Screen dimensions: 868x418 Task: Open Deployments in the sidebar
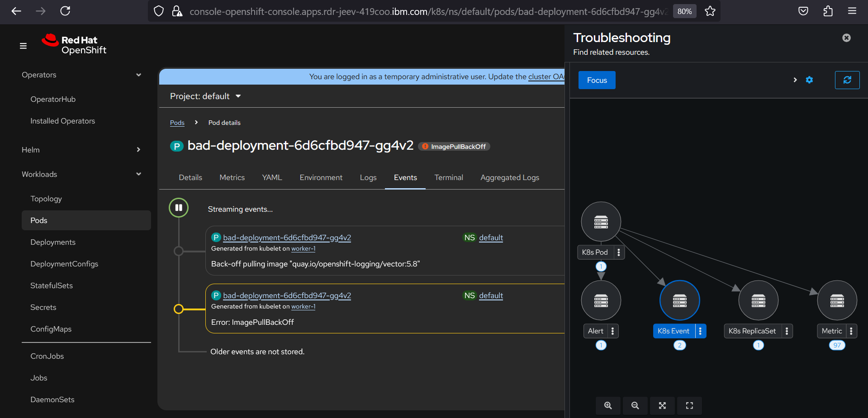53,242
